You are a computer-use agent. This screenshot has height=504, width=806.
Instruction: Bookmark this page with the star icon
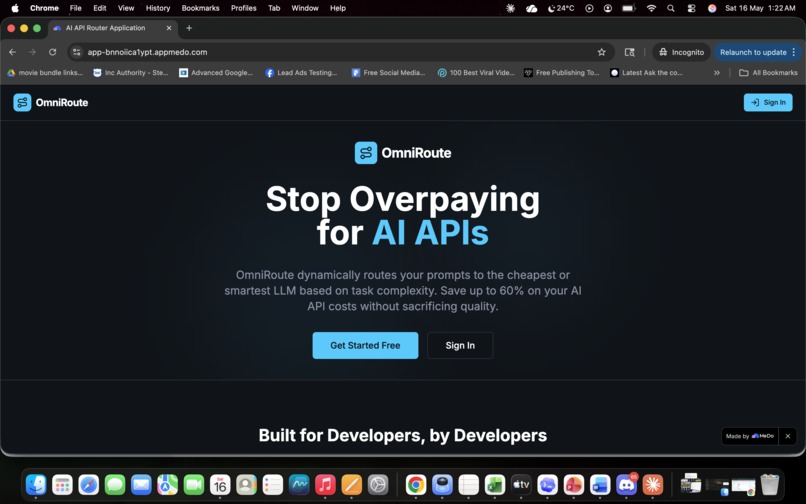tap(601, 52)
